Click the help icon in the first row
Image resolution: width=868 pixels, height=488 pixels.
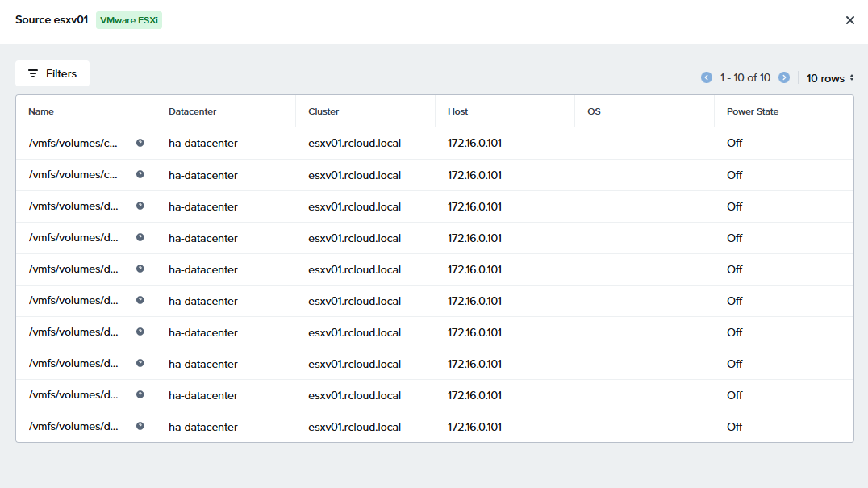click(140, 143)
